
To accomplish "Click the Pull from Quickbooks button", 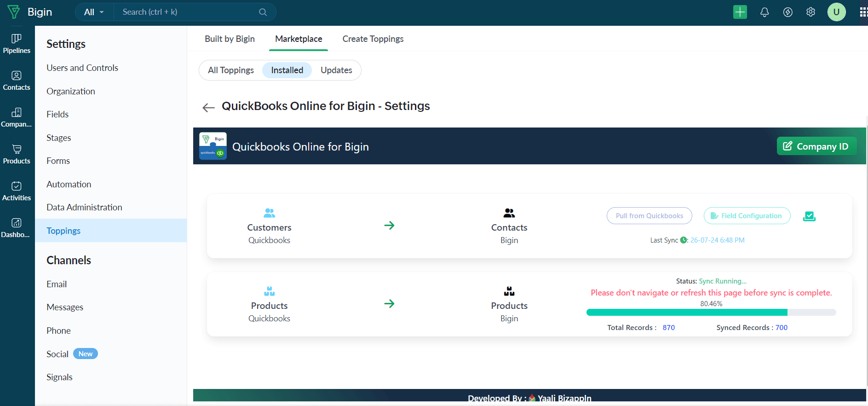I will click(649, 216).
